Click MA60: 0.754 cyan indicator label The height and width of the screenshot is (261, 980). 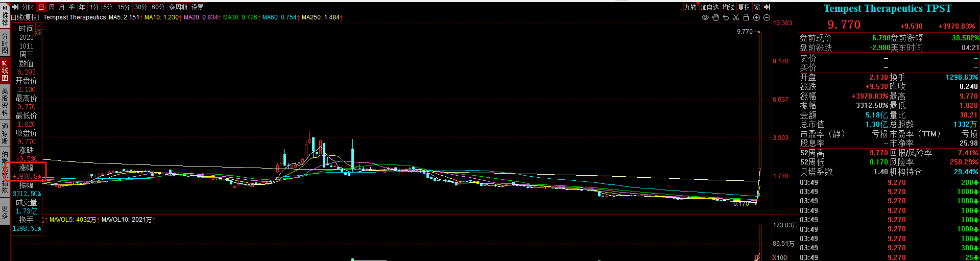point(280,17)
